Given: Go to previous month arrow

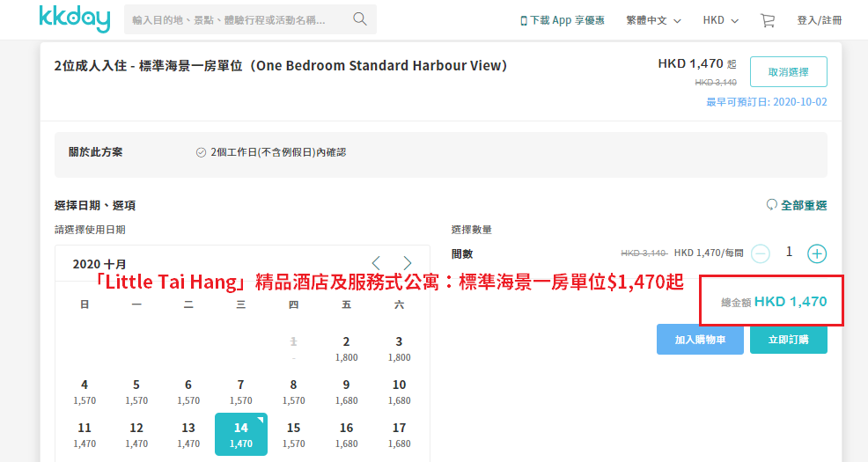Looking at the screenshot, I should (x=377, y=263).
